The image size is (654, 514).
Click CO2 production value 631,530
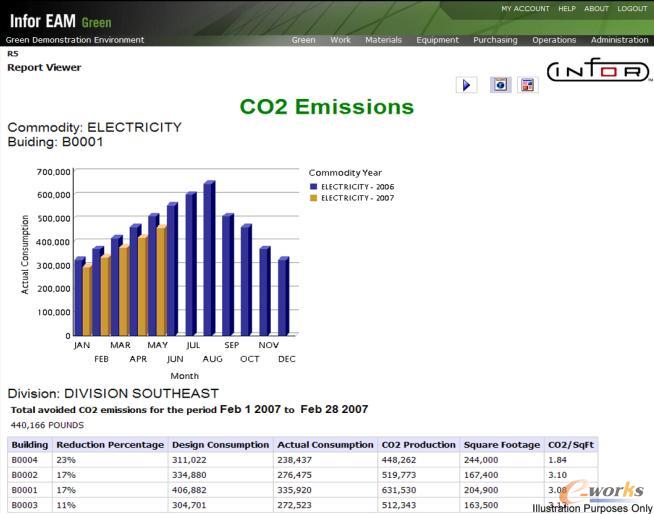(399, 490)
